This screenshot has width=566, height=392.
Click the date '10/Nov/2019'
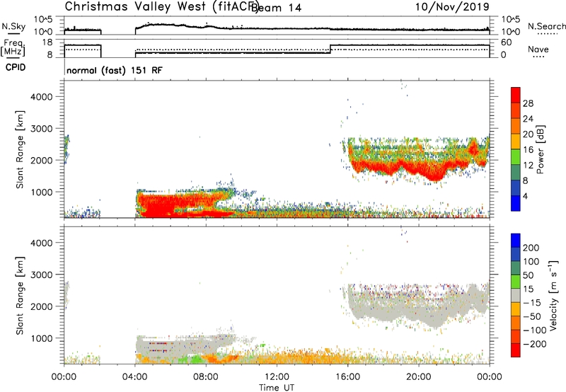coord(452,7)
